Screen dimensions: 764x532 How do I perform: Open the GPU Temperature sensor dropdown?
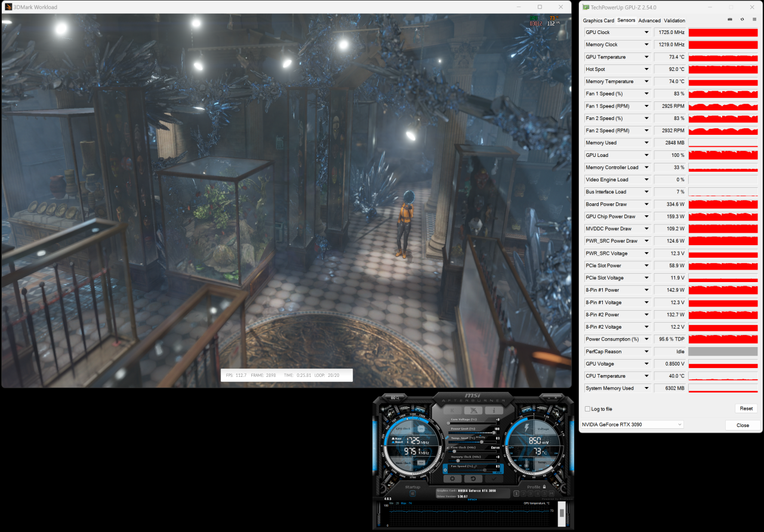pyautogui.click(x=647, y=57)
